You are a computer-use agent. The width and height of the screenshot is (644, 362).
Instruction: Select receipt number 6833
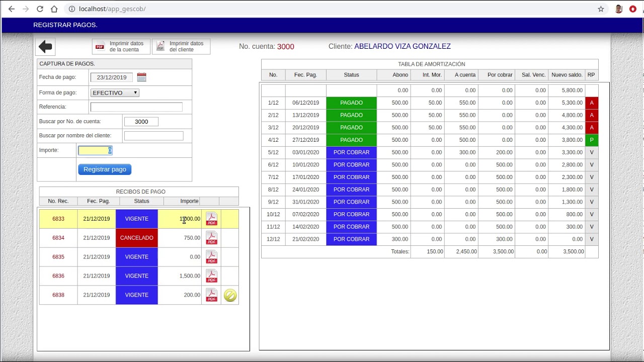click(x=58, y=219)
